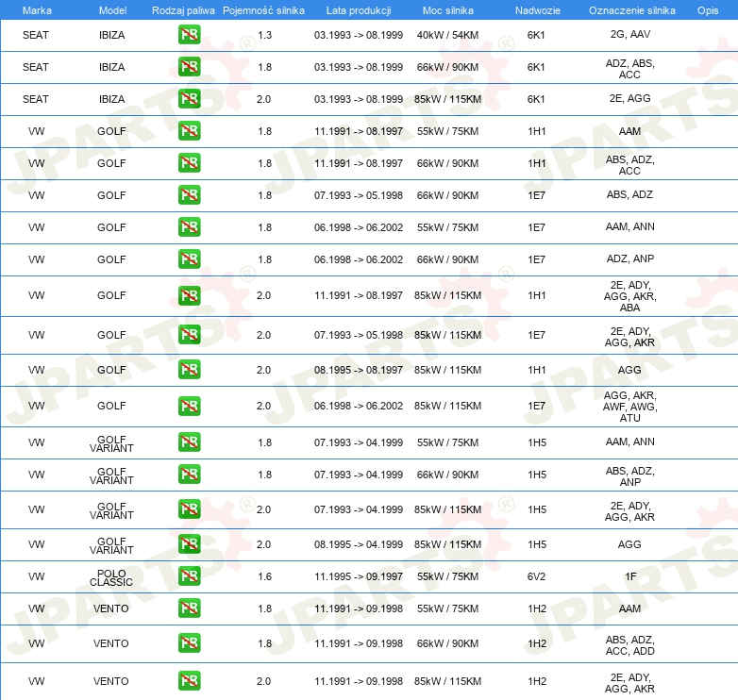Click fuel icon in VENTO 55kW row
Viewport: 738px width, 700px height.
[189, 608]
